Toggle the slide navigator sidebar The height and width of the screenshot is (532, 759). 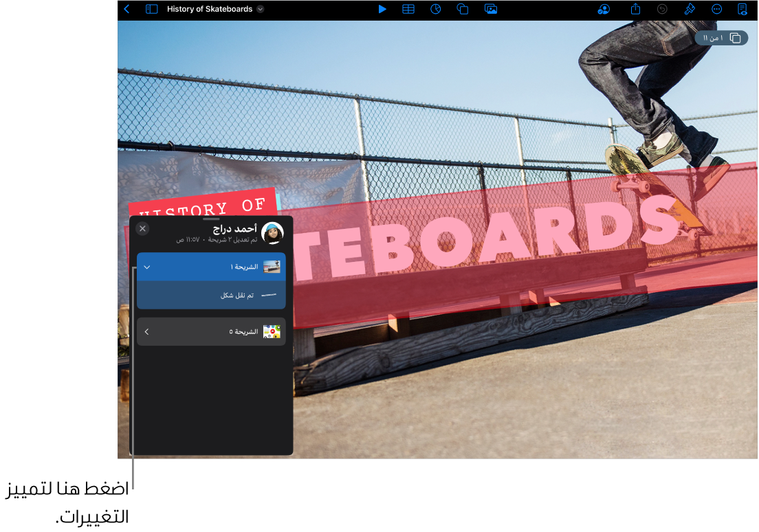151,9
